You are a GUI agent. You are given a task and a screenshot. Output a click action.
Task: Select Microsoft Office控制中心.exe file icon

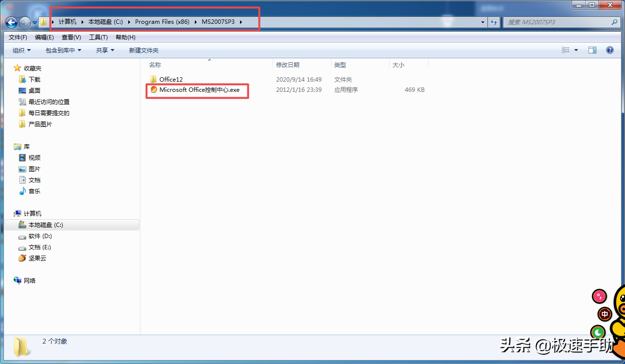pos(154,89)
